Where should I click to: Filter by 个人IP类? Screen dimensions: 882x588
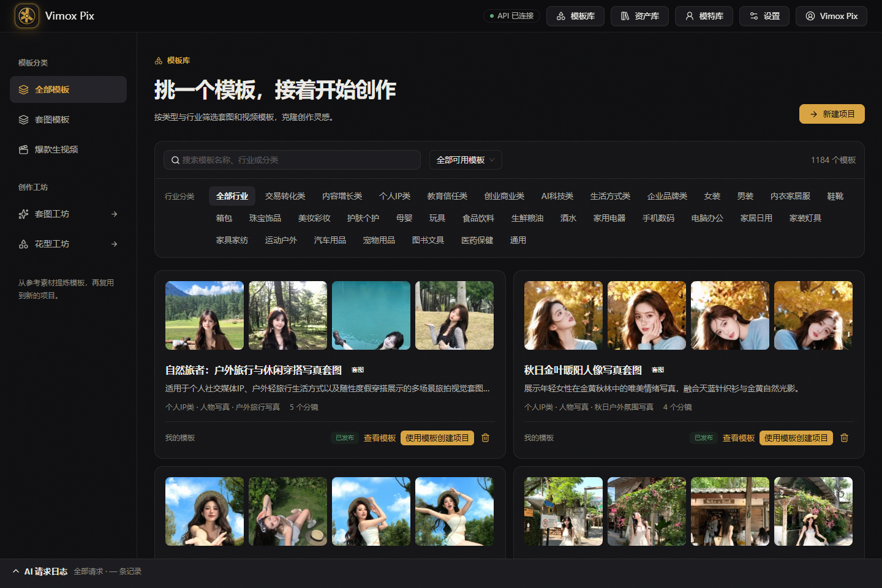394,196
